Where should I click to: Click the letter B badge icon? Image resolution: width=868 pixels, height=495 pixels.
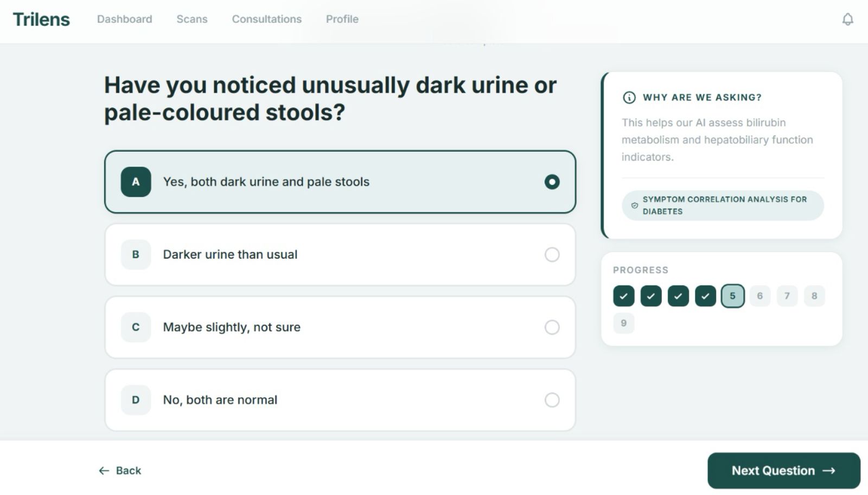(x=136, y=255)
